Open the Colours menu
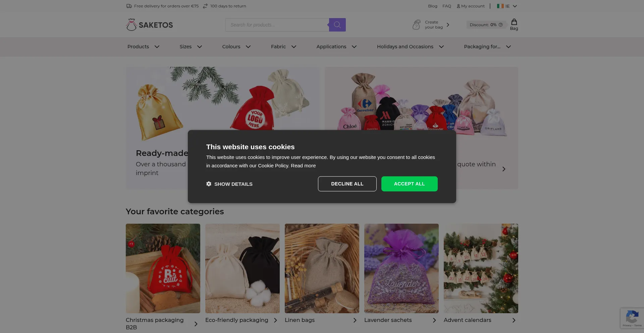 (231, 47)
